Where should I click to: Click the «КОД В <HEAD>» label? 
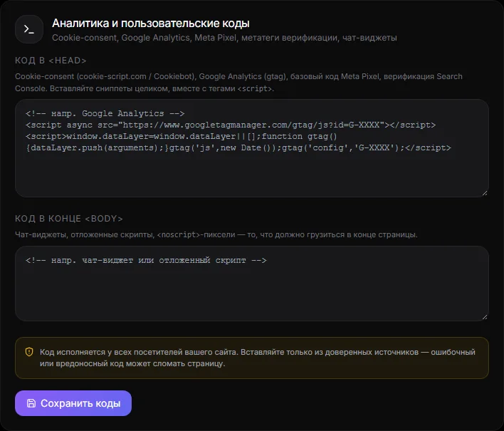pyautogui.click(x=51, y=61)
